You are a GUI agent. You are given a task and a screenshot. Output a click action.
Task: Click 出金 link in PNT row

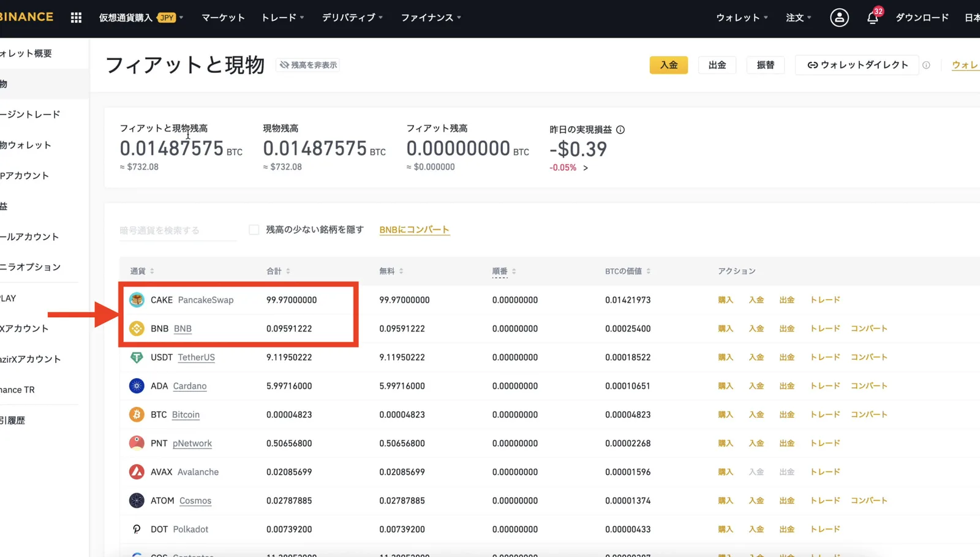(786, 443)
